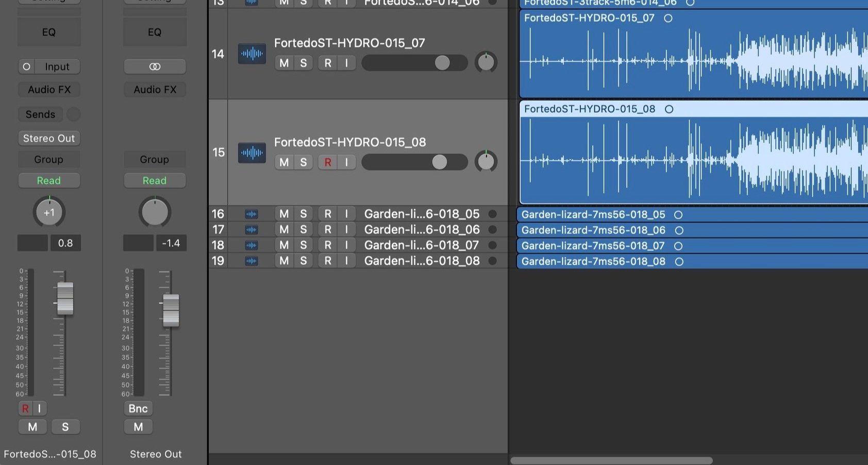
Task: Toggle record button on FortedoS...-015_08 channel strip
Action: [x=25, y=408]
